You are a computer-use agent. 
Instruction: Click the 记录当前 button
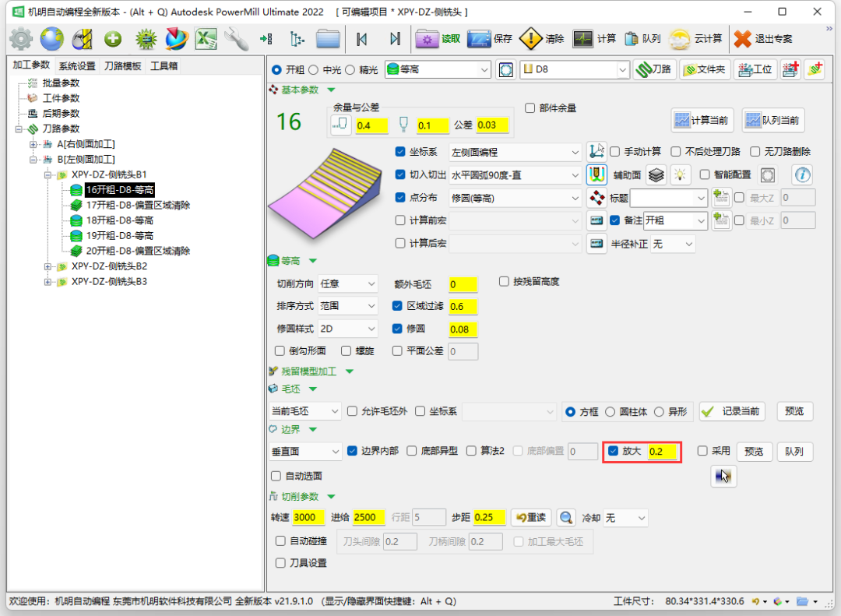[x=732, y=411]
